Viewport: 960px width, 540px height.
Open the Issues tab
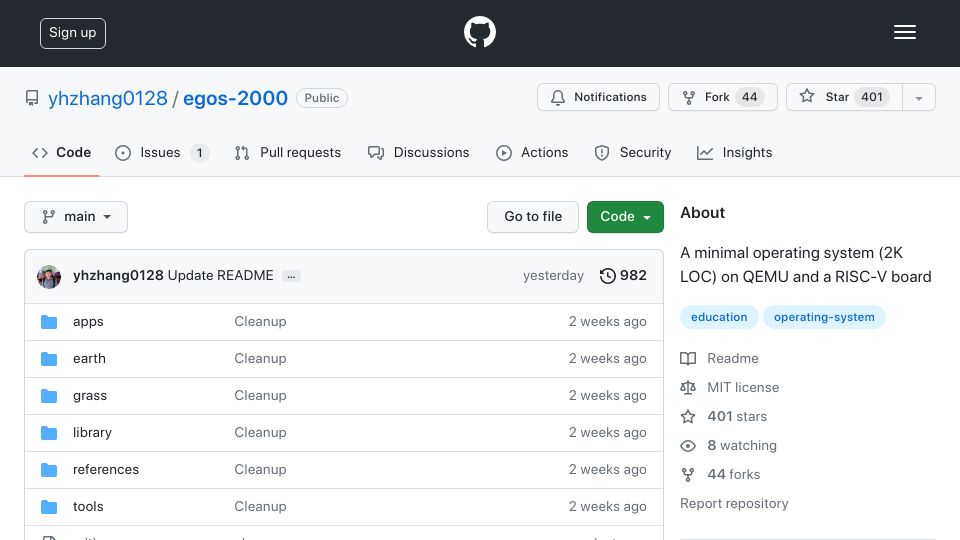[x=162, y=152]
